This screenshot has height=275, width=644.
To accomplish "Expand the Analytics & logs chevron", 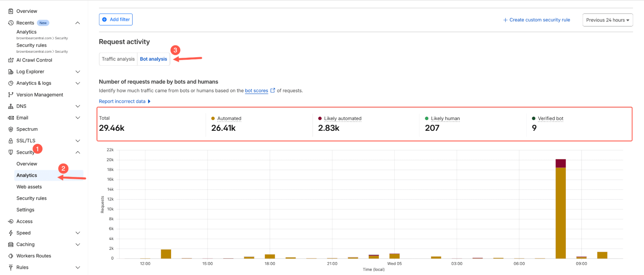I will coord(78,83).
